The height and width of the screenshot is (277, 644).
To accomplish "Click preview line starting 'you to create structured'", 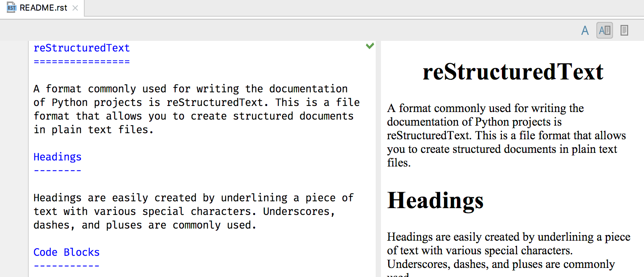I will pyautogui.click(x=502, y=149).
